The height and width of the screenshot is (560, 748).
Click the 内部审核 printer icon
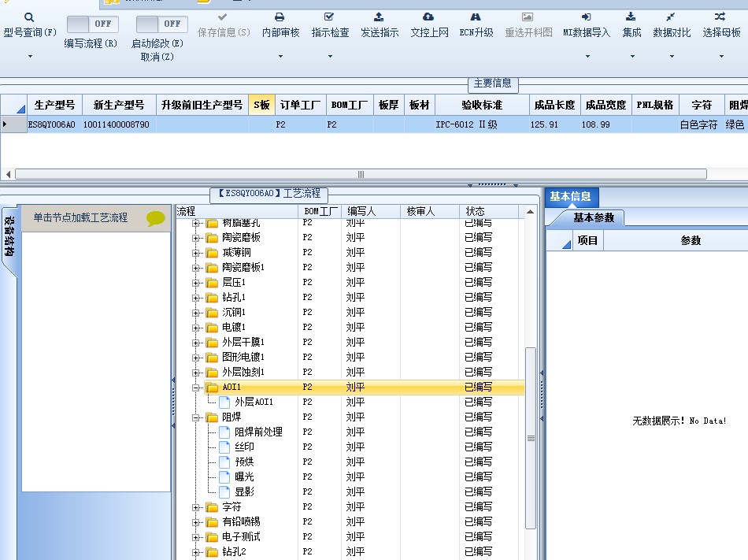point(280,17)
